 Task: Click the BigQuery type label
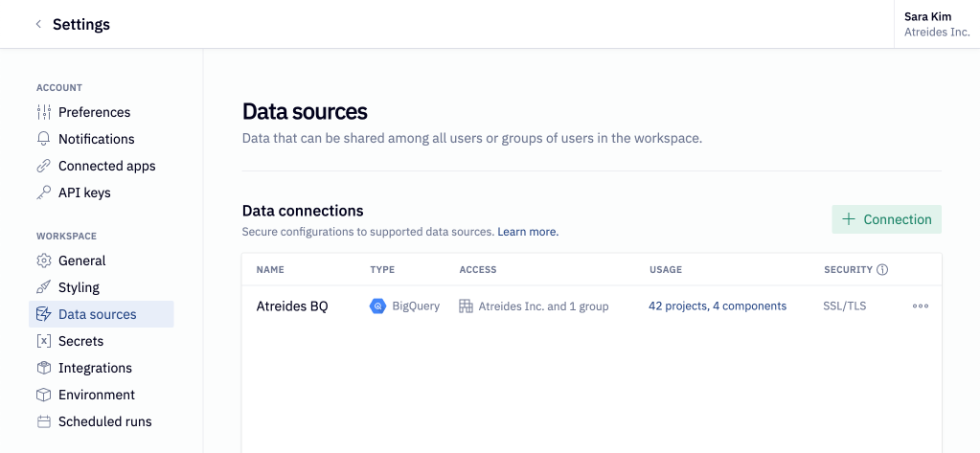click(416, 306)
